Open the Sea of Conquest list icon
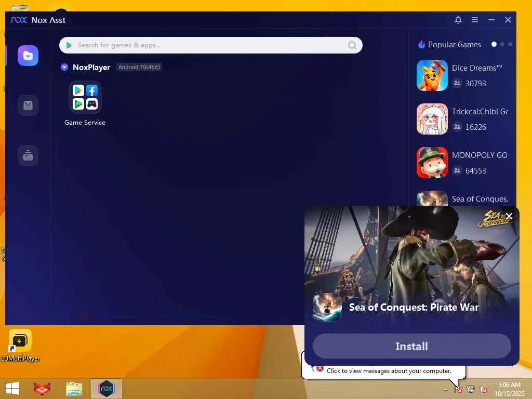The image size is (532, 399). pyautogui.click(x=432, y=198)
